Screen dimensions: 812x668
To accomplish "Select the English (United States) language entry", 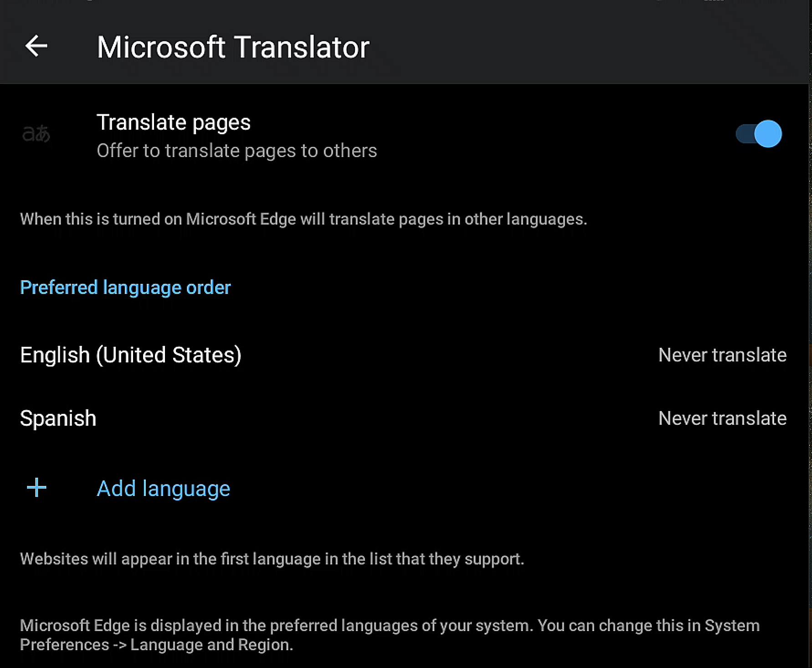I will (131, 355).
